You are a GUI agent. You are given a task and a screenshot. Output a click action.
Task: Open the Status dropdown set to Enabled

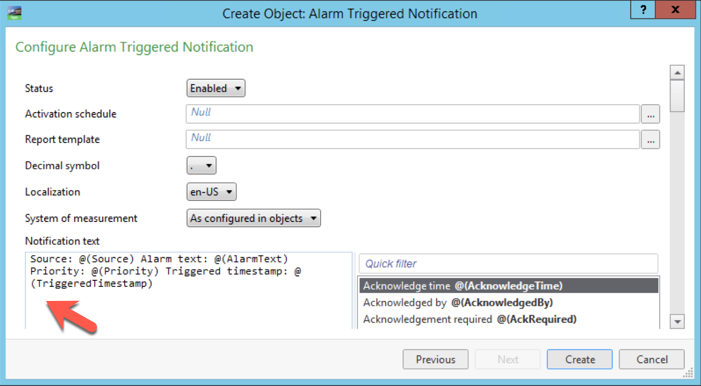coord(215,88)
